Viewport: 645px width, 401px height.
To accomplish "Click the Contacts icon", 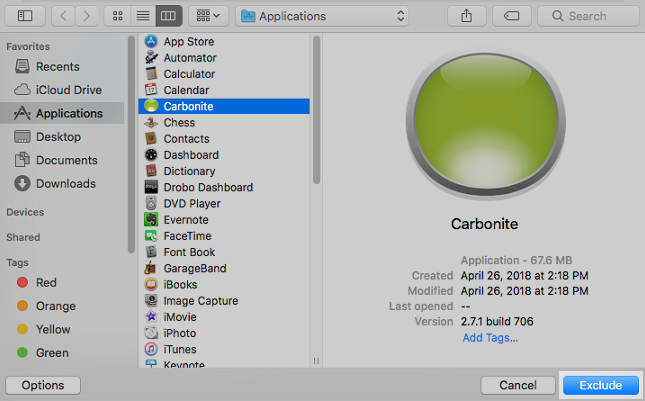I will 151,139.
